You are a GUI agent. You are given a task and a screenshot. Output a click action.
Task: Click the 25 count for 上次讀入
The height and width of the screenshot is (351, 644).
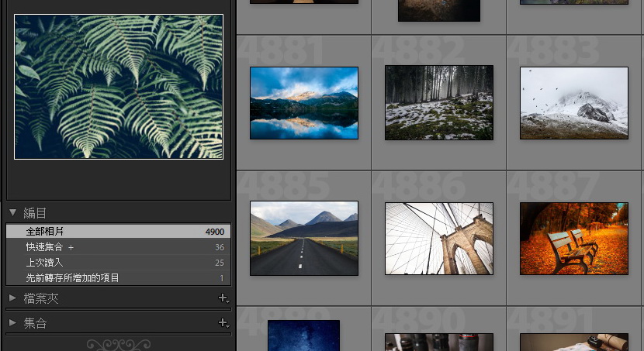220,263
